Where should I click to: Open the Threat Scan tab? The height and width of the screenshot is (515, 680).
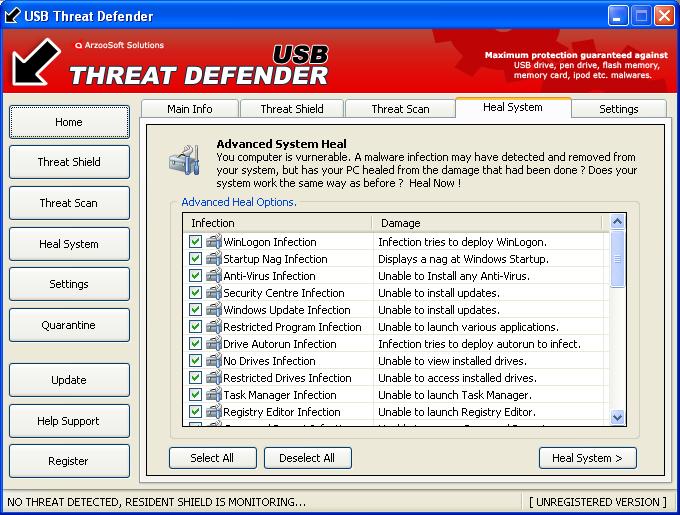[400, 109]
